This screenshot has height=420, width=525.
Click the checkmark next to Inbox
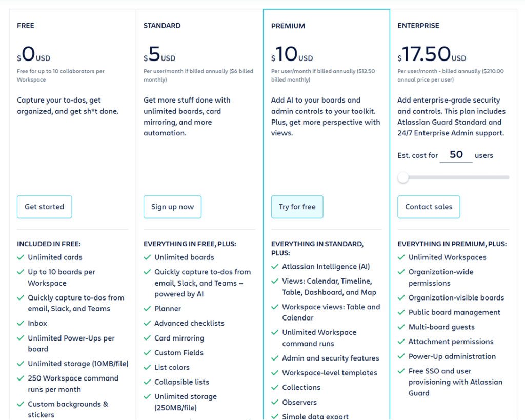coord(21,323)
